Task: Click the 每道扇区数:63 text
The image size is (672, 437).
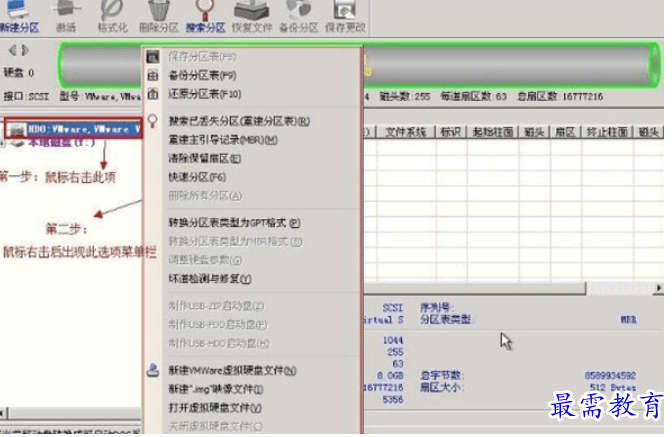Action: (x=474, y=96)
